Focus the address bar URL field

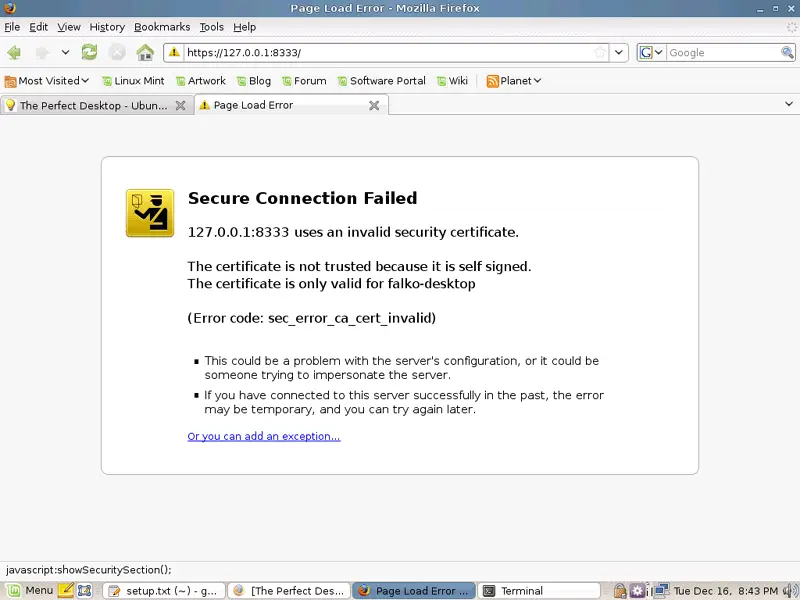(388, 52)
